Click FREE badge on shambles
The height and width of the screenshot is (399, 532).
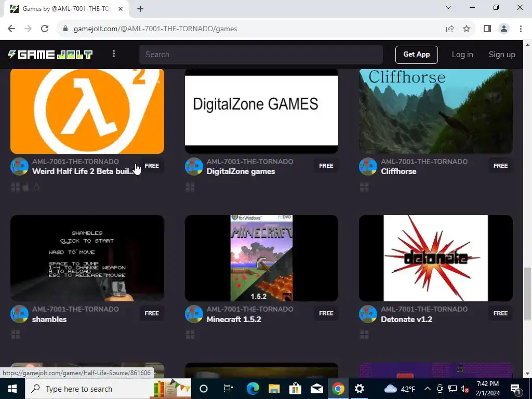click(152, 313)
